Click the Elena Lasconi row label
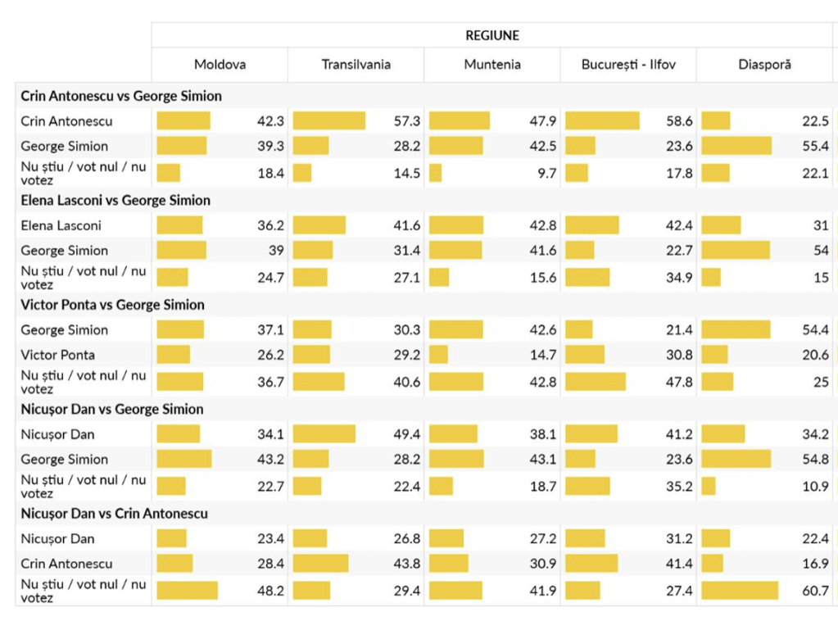 coord(61,225)
